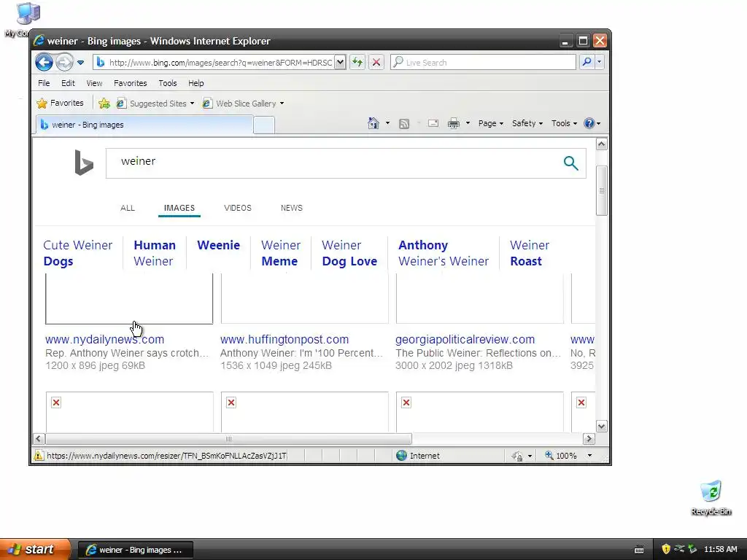This screenshot has height=560, width=747.
Task: Open search provider options dropdown arrow
Action: pyautogui.click(x=600, y=62)
